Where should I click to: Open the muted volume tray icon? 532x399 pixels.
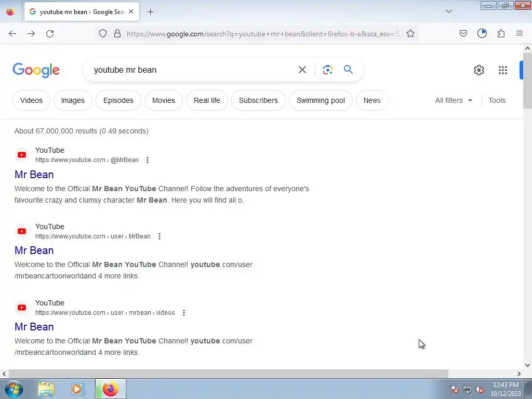tap(480, 390)
